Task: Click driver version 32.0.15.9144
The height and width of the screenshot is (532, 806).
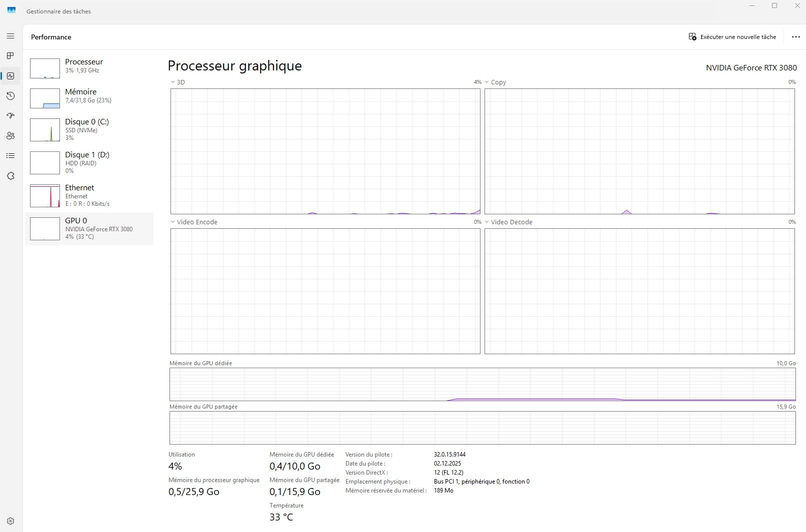Action: pos(449,455)
